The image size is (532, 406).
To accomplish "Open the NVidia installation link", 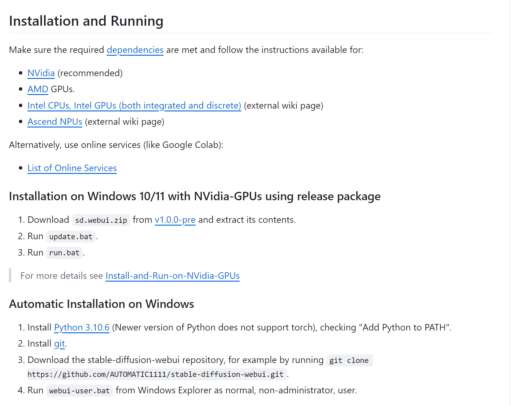I will [41, 73].
